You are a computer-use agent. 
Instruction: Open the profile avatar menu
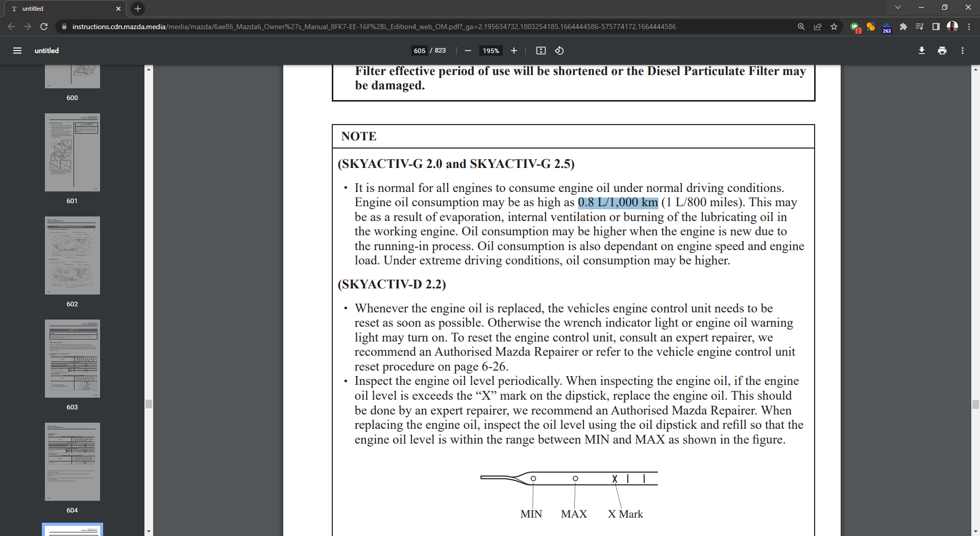[952, 27]
